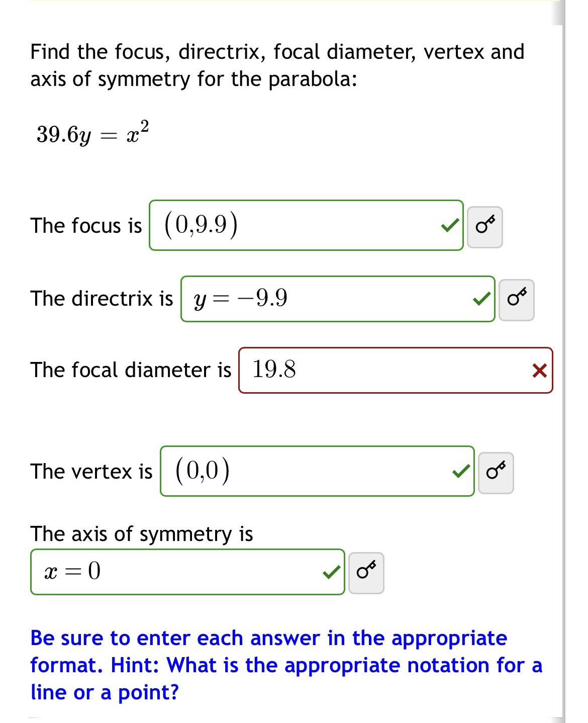Click the green checkmark on the focus answer

coord(449,226)
